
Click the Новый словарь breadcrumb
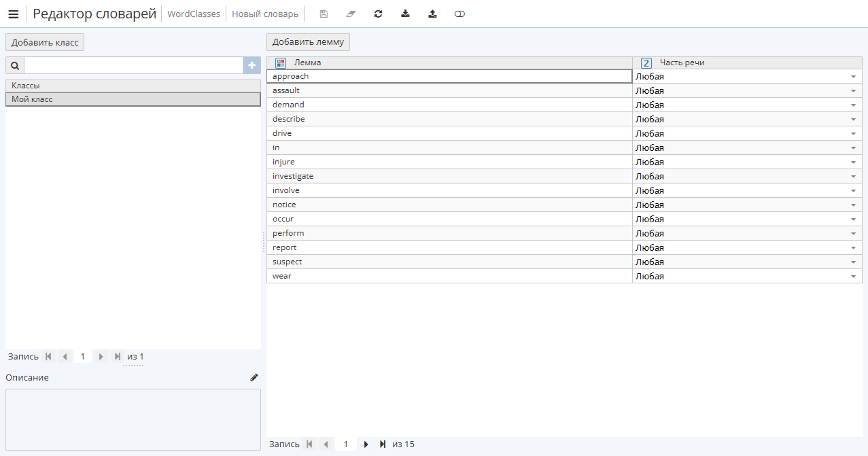click(265, 14)
